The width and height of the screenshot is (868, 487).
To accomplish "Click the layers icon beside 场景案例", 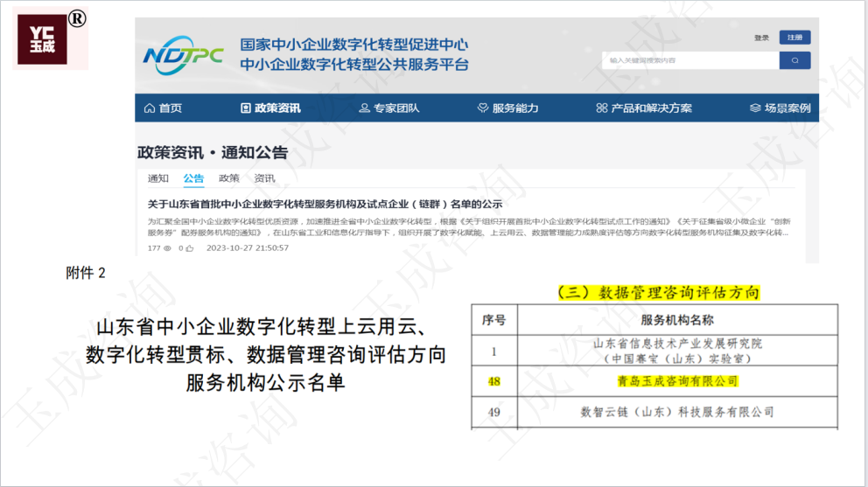I will click(755, 108).
